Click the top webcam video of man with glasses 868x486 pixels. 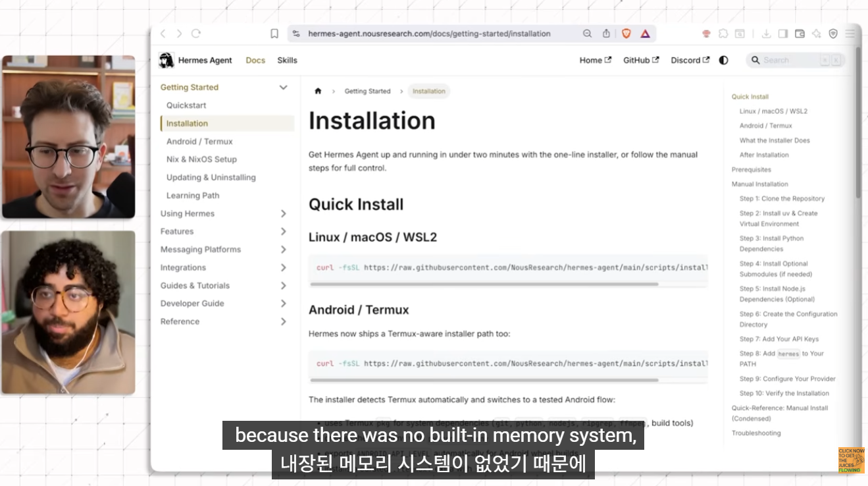[68, 137]
